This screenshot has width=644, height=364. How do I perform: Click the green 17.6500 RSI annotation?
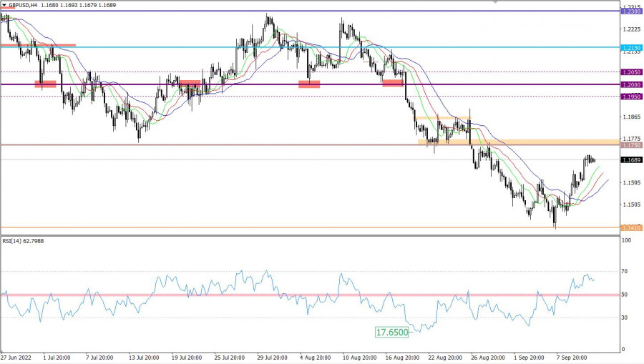tap(391, 333)
